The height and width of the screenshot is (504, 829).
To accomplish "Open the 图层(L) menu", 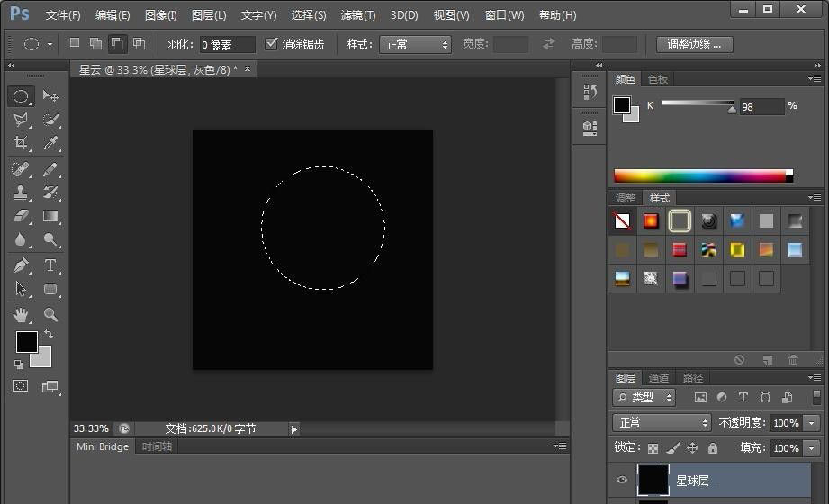I will point(209,15).
